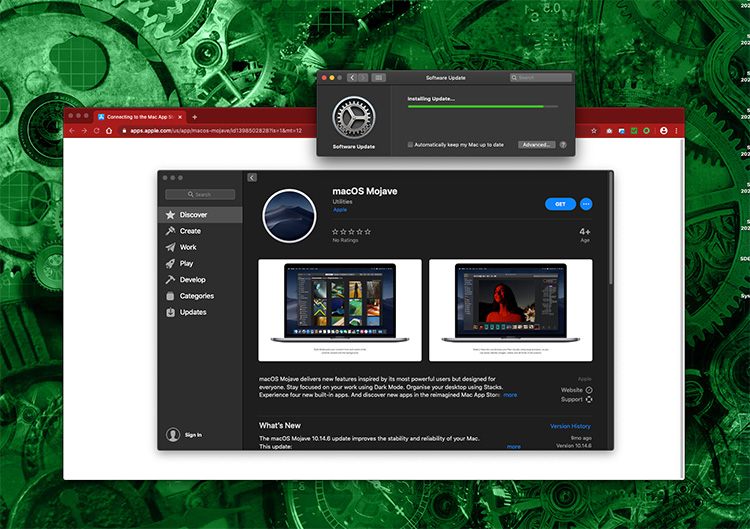750x529 pixels.
Task: Reload the page in Chrome
Action: coord(97,131)
